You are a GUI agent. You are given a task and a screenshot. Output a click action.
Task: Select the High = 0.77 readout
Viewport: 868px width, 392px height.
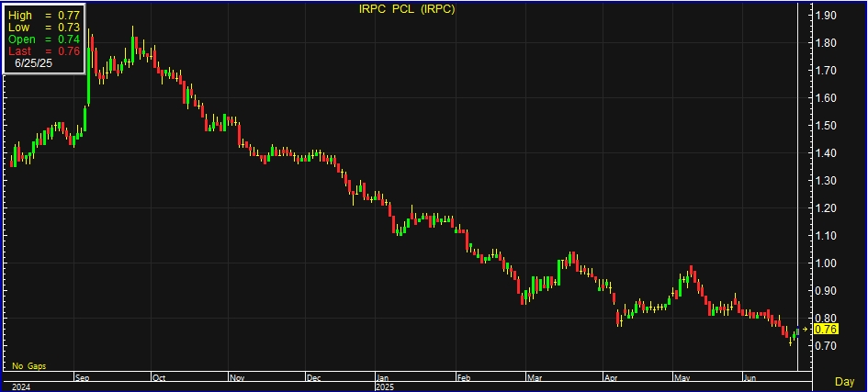click(x=44, y=17)
